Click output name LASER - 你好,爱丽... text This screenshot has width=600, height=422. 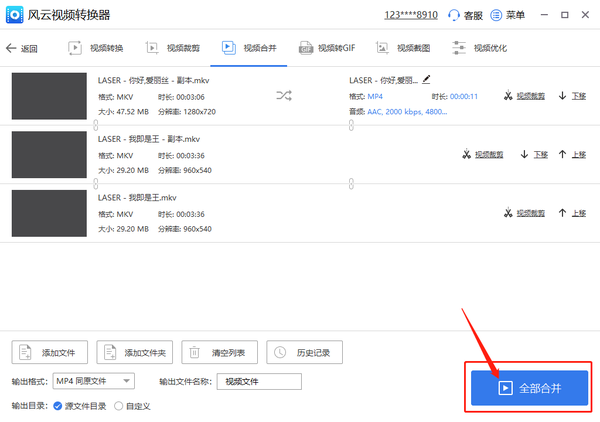tap(383, 80)
